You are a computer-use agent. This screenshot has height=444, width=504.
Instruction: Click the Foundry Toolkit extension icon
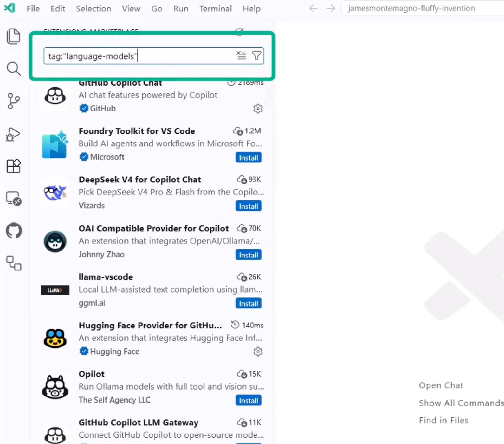point(55,145)
